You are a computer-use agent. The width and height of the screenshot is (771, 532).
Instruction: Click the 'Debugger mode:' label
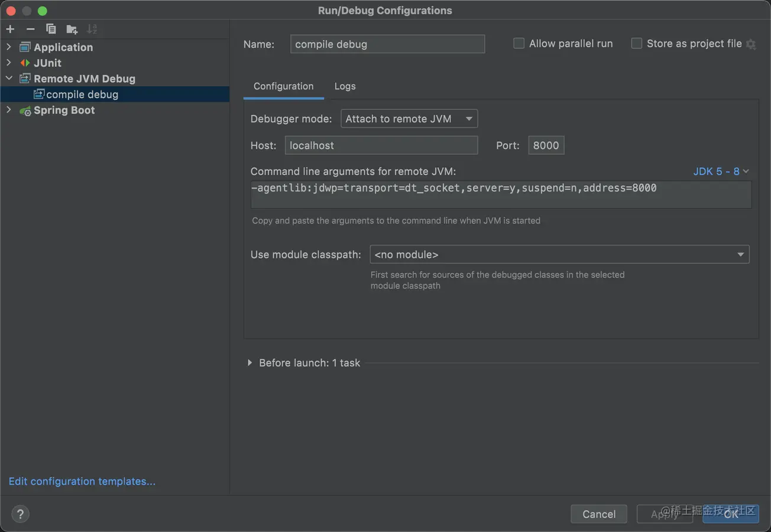click(291, 119)
